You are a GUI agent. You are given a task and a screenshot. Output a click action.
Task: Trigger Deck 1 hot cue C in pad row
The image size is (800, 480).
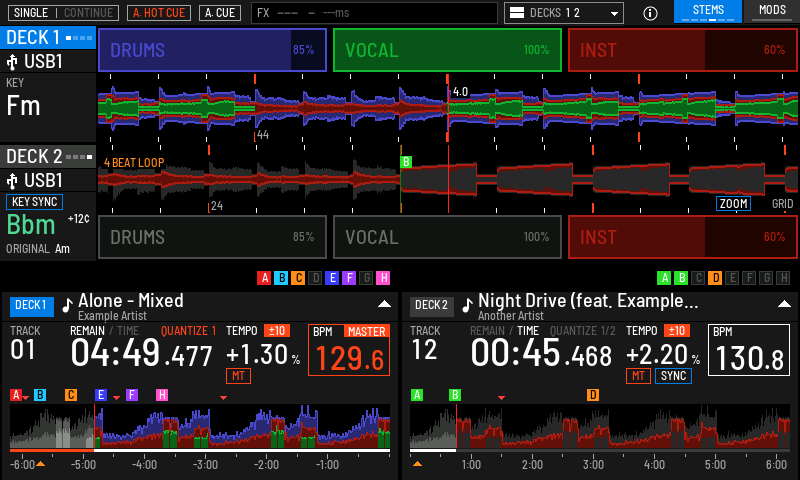298,278
